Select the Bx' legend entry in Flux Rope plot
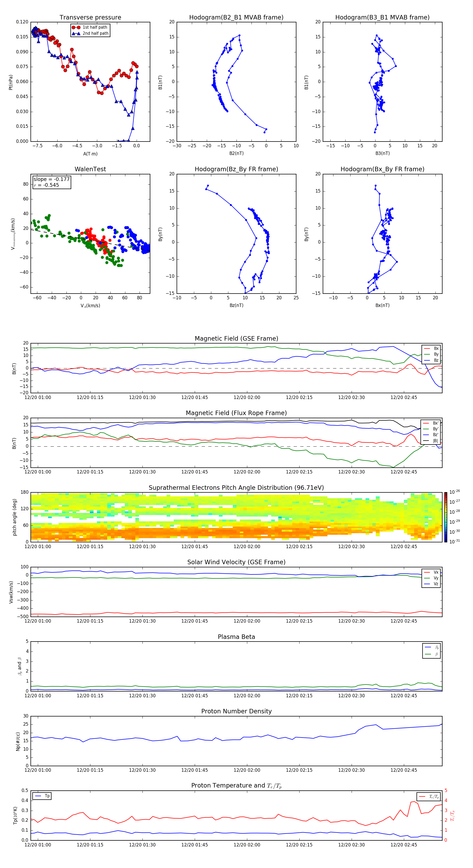 pos(431,423)
